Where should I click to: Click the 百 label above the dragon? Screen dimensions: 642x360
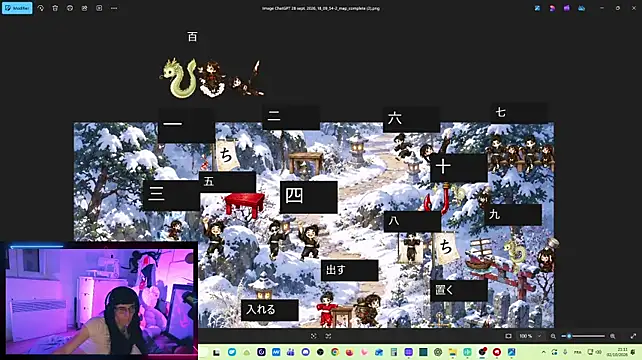192,37
